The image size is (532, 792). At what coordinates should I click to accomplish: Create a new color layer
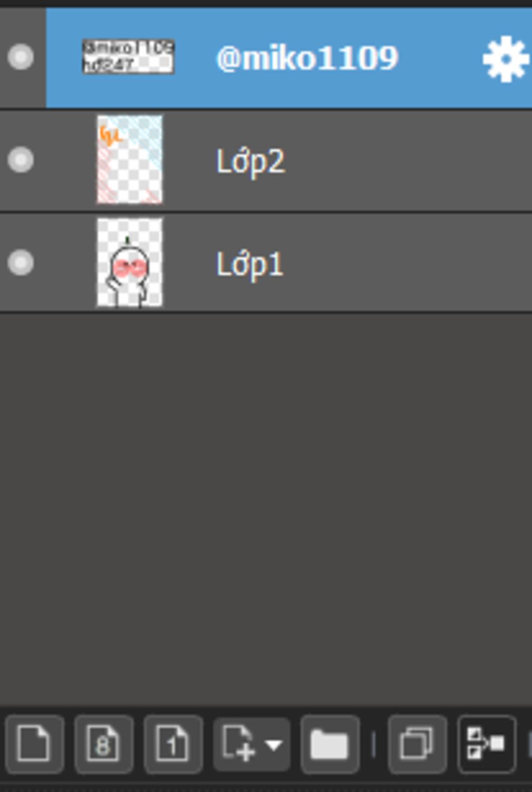(x=34, y=744)
